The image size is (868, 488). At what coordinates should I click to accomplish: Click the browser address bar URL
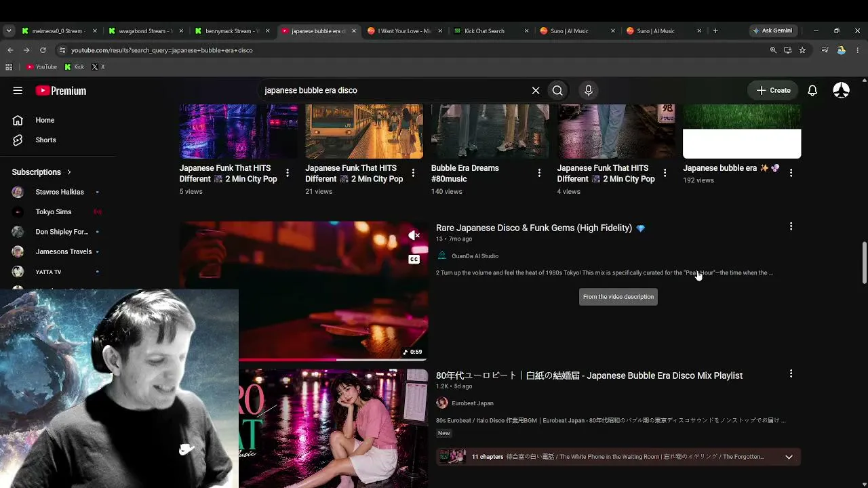(162, 50)
